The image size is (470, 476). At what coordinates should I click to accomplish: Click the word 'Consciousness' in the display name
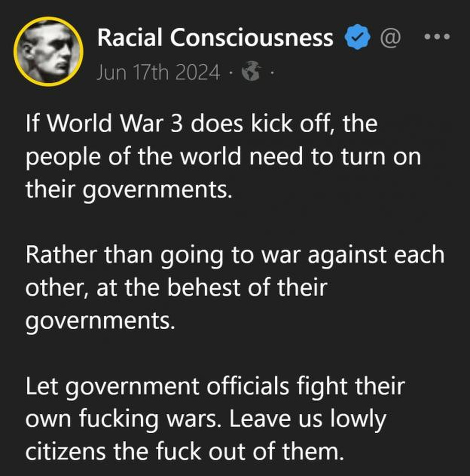[252, 38]
